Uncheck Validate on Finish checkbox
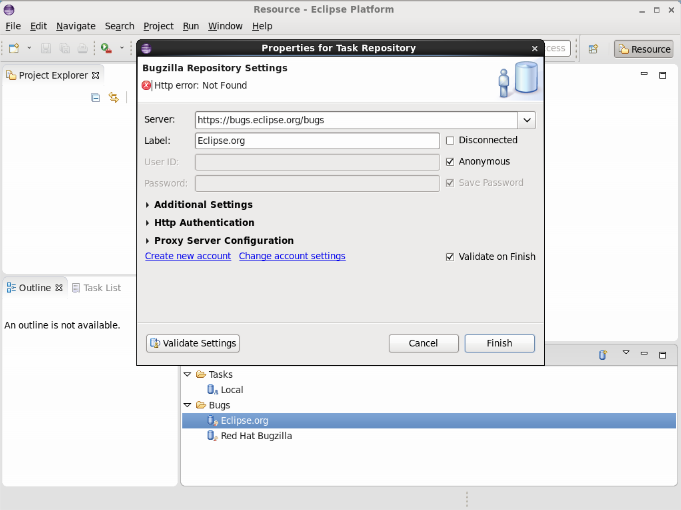 450,257
